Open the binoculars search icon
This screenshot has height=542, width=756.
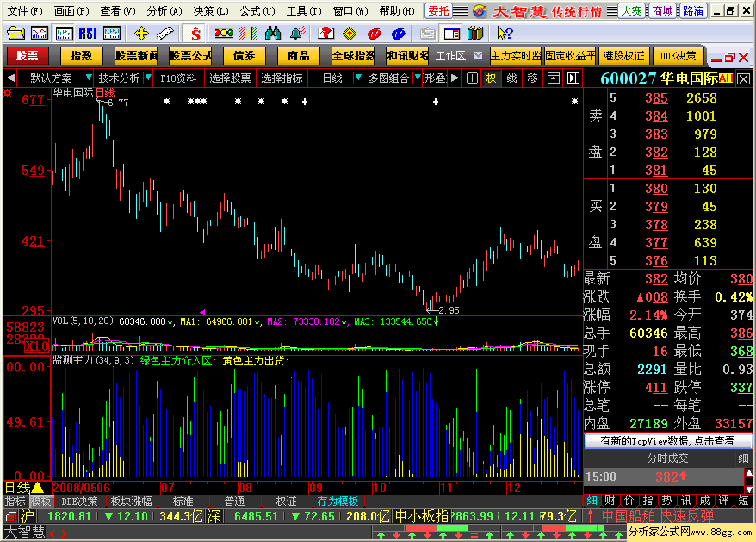pyautogui.click(x=273, y=34)
